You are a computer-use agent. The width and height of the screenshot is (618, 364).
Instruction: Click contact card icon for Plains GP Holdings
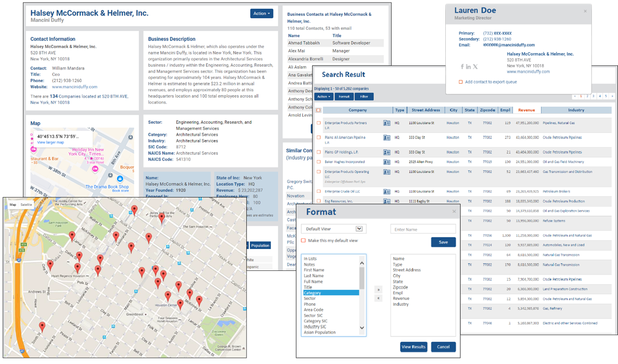pyautogui.click(x=387, y=152)
